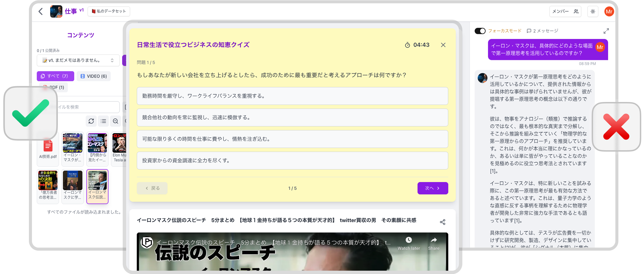Screen dimensions: 644x274
Task: Expand chat panel with diagonal arrows icon
Action: point(606,31)
